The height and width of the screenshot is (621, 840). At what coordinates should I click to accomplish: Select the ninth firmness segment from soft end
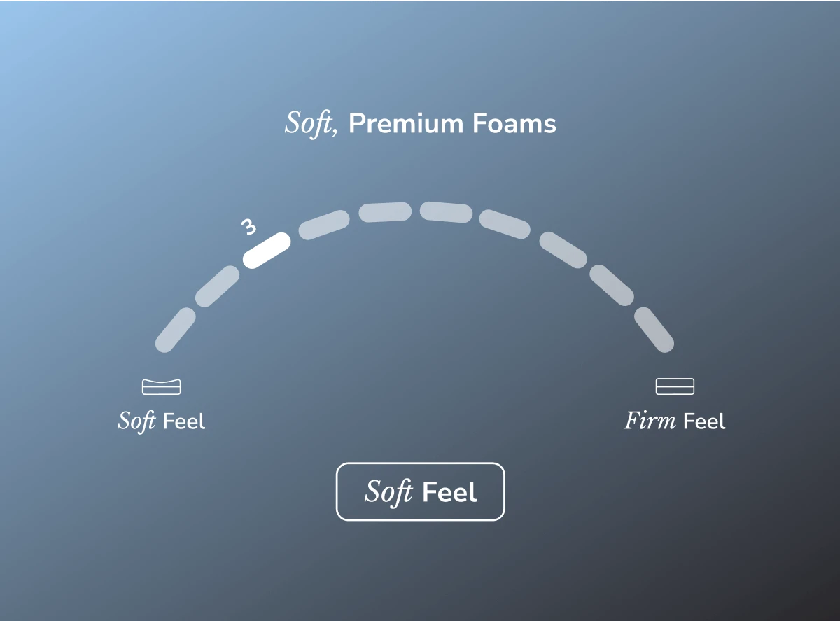(612, 285)
